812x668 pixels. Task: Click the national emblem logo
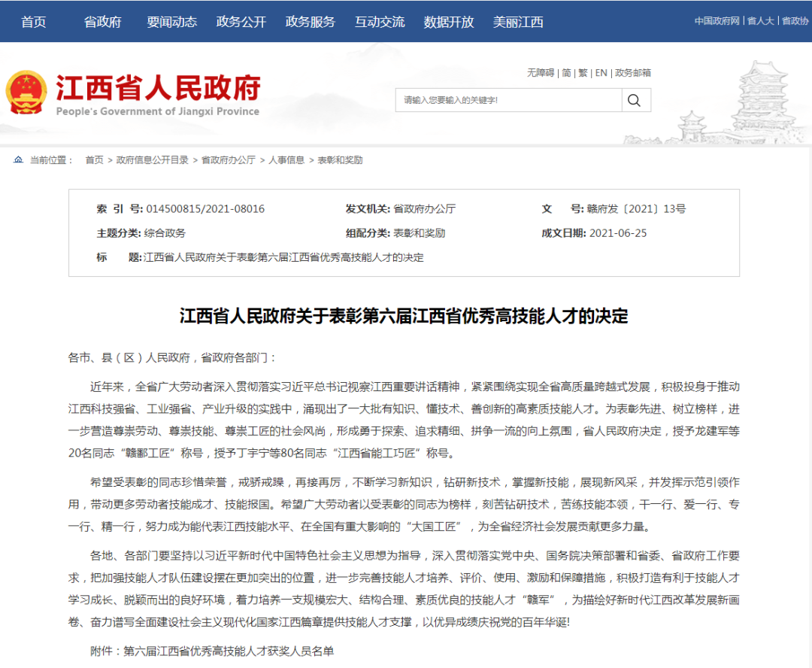[26, 93]
